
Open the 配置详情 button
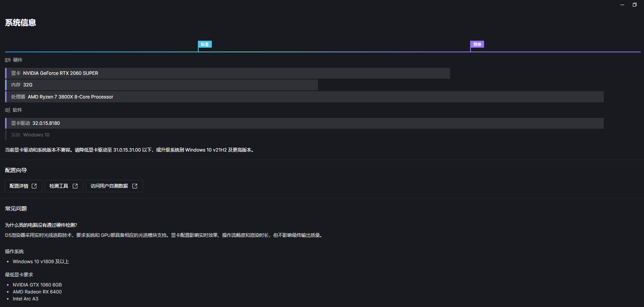19,186
